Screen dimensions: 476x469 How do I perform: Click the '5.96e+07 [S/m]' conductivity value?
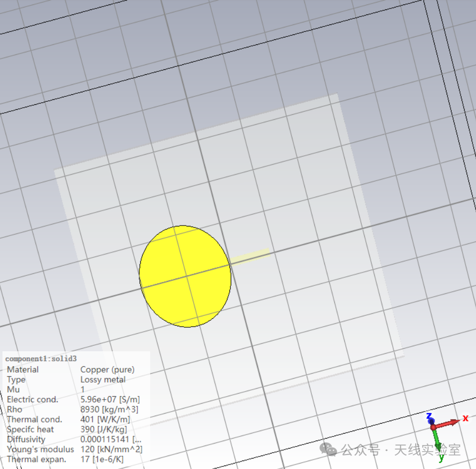click(110, 399)
